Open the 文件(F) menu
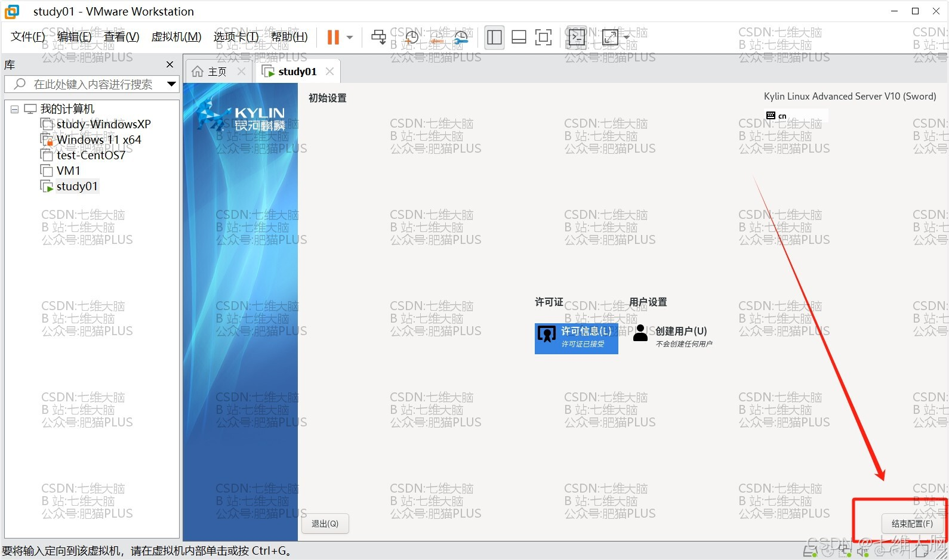The image size is (949, 560). [28, 37]
